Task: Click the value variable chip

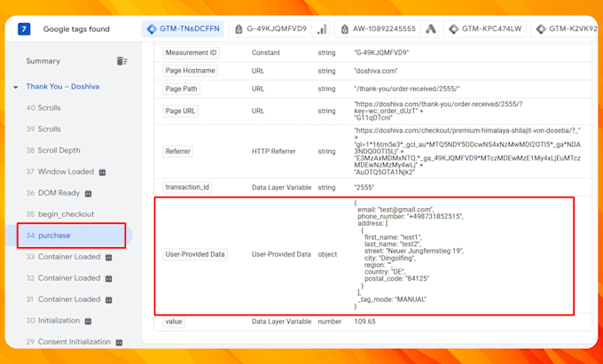Action: pos(174,321)
